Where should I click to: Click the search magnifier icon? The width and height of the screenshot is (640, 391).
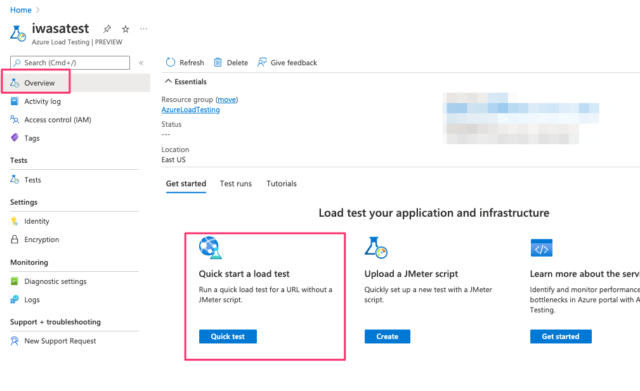point(17,62)
